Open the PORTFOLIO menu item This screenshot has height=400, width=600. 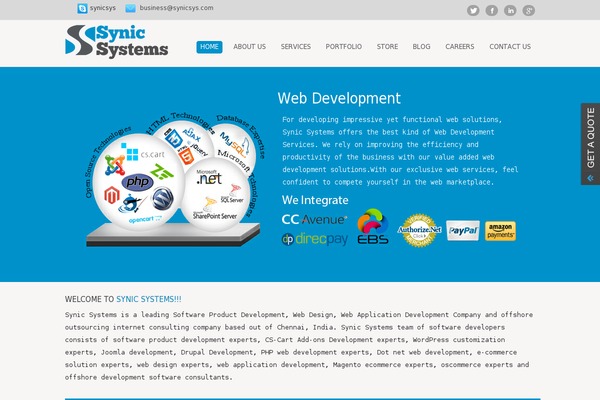coord(344,47)
